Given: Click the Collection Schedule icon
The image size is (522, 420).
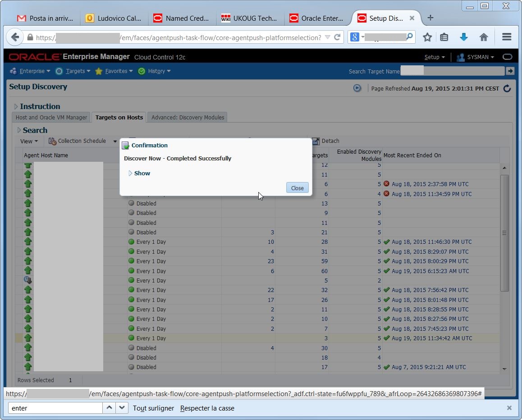Looking at the screenshot, I should click(x=52, y=141).
